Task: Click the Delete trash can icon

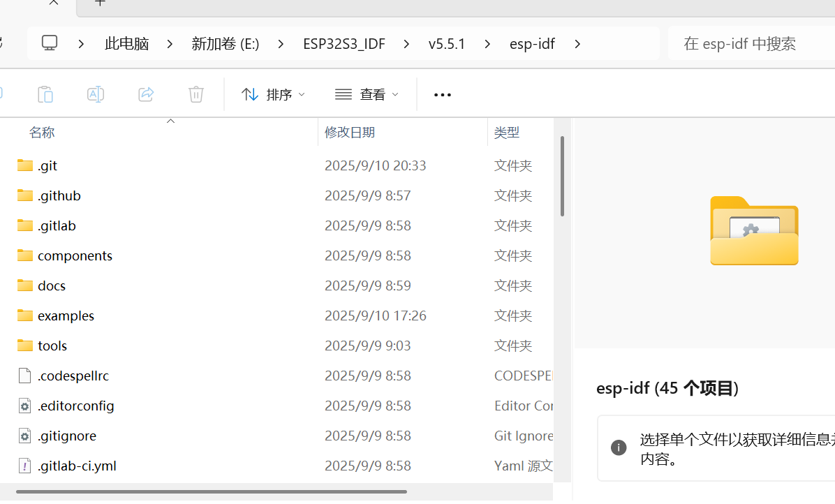Action: click(x=196, y=94)
